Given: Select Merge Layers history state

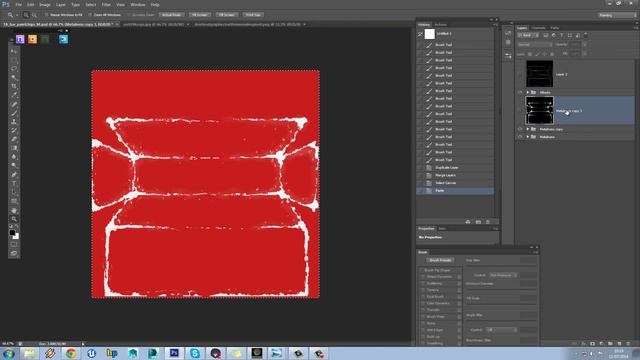Looking at the screenshot, I should pyautogui.click(x=455, y=175).
